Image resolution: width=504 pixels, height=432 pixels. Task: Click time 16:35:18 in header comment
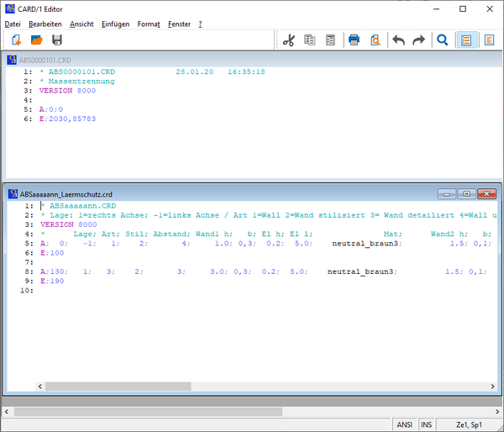[246, 71]
